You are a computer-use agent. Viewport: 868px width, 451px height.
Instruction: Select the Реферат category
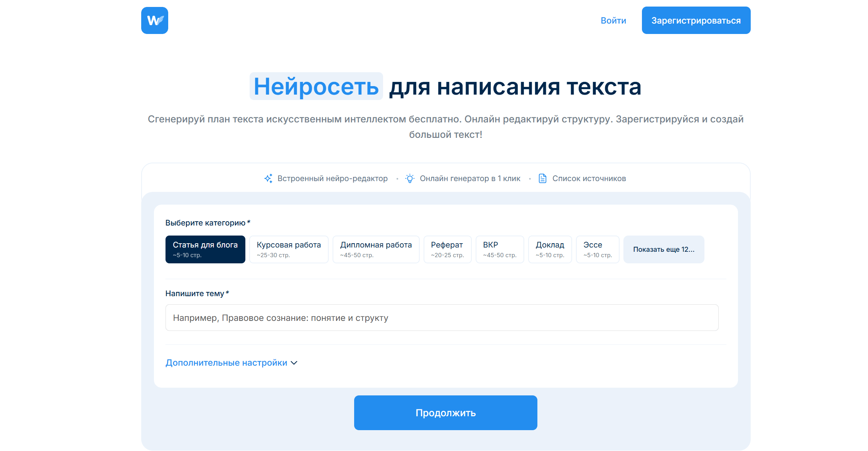[447, 249]
